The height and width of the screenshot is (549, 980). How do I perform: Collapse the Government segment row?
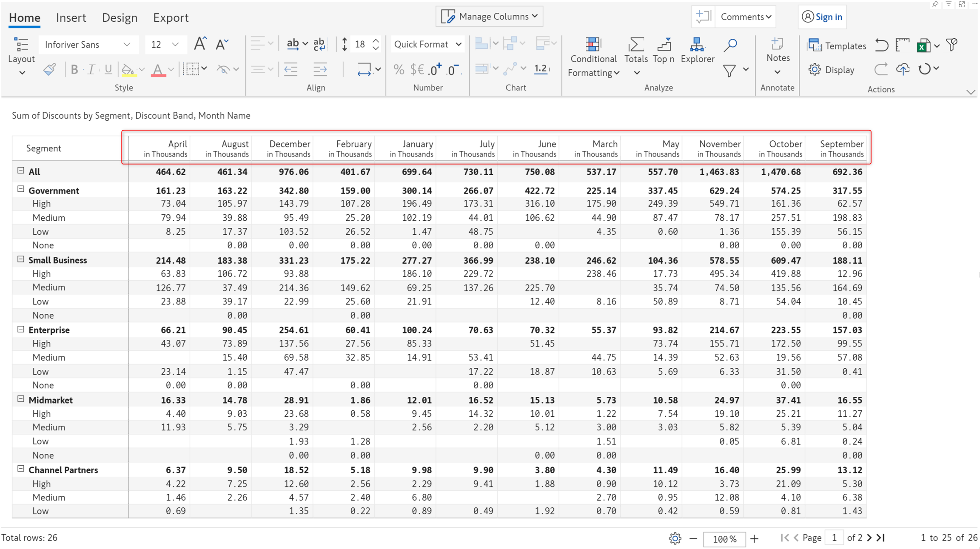point(20,190)
